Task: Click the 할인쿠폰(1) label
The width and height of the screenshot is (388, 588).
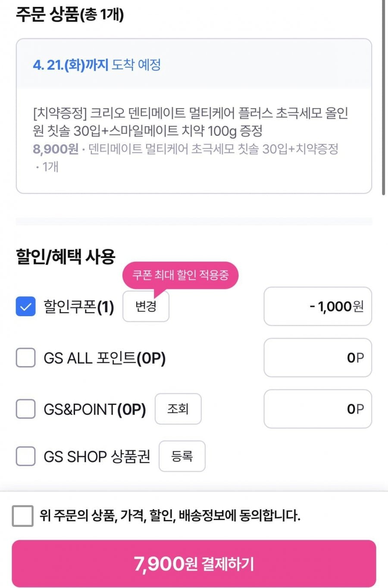Action: (x=79, y=307)
